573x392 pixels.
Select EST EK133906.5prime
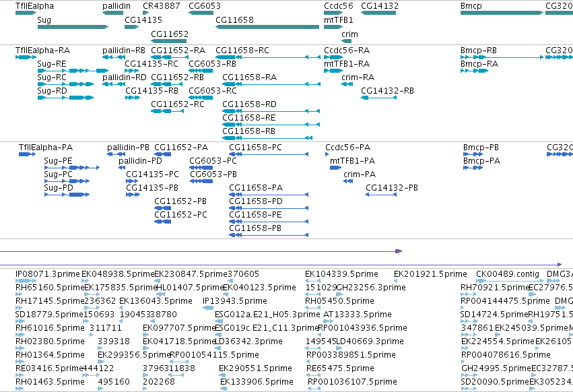(x=224, y=389)
